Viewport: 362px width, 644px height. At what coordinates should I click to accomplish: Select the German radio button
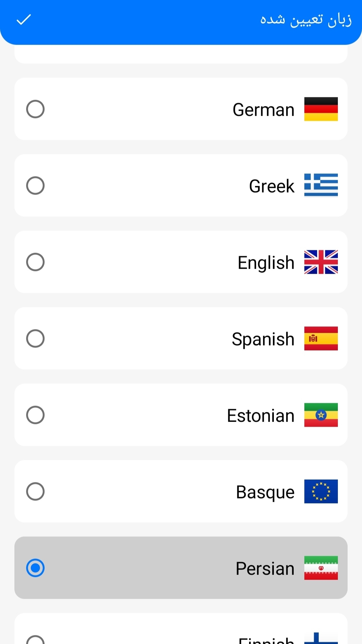(35, 109)
